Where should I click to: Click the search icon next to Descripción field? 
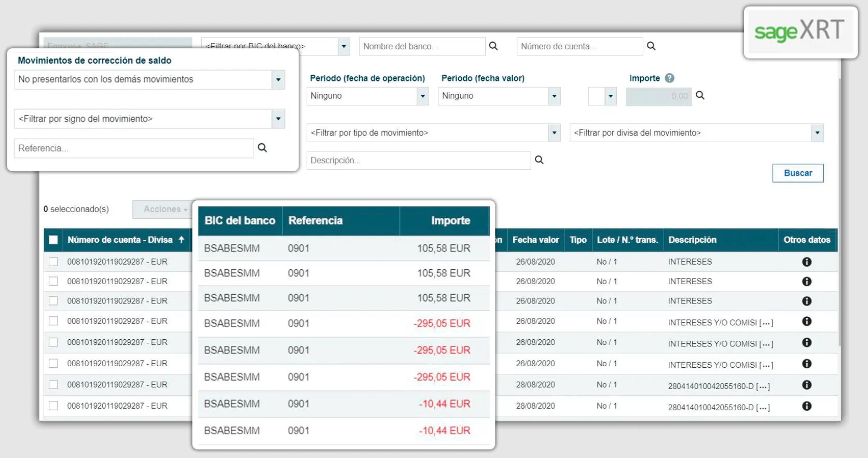(x=539, y=160)
